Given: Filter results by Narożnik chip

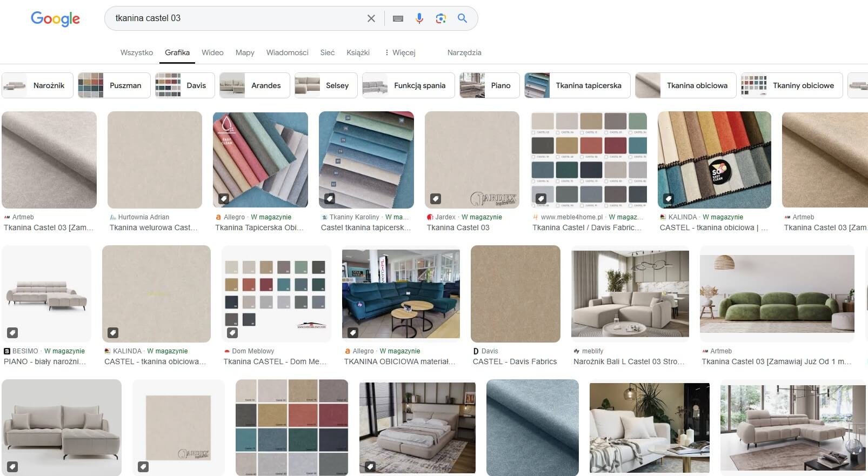Looking at the screenshot, I should tap(37, 85).
